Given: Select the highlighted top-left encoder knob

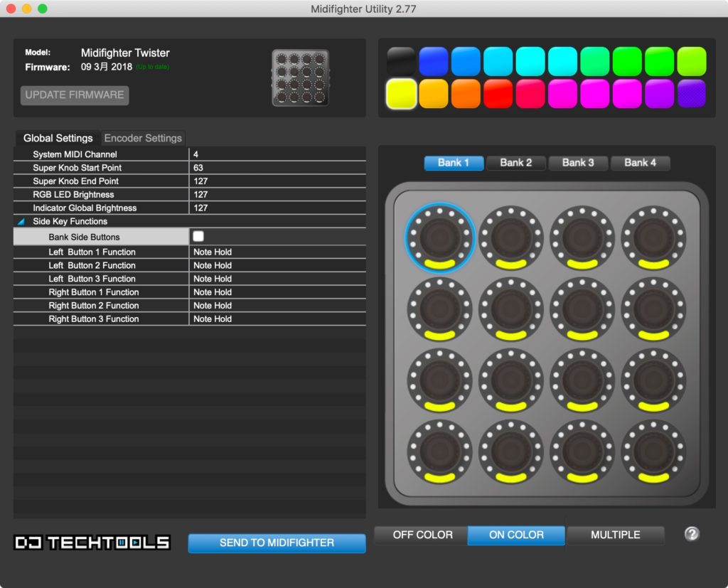Looking at the screenshot, I should (439, 237).
